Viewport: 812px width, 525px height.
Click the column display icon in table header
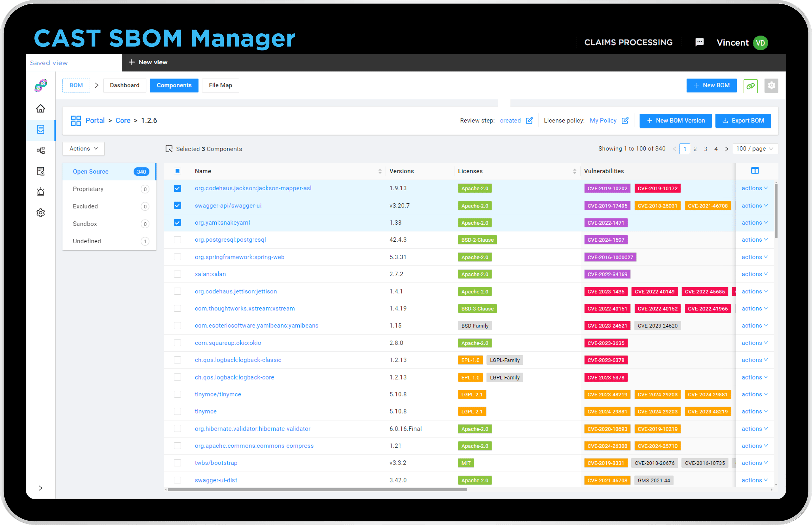[755, 170]
